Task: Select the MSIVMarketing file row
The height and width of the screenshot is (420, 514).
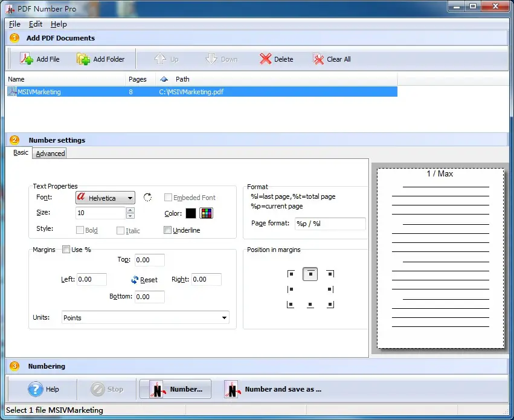Action: tap(202, 92)
